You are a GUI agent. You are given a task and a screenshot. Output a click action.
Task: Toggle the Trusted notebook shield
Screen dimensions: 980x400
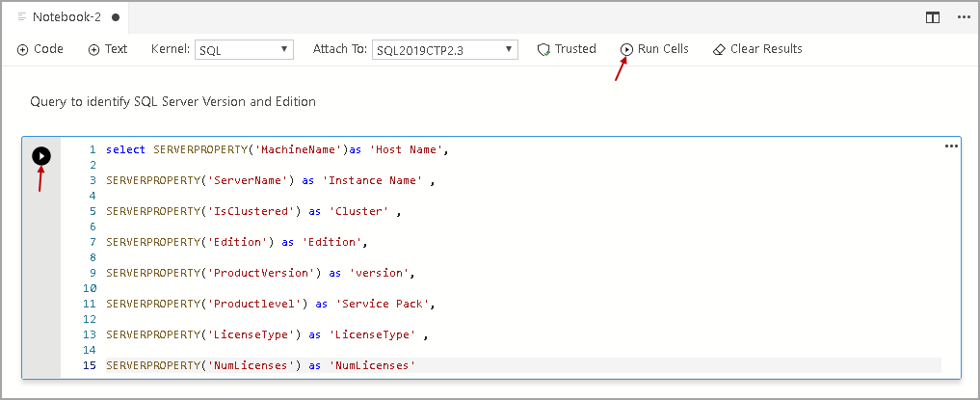point(567,49)
